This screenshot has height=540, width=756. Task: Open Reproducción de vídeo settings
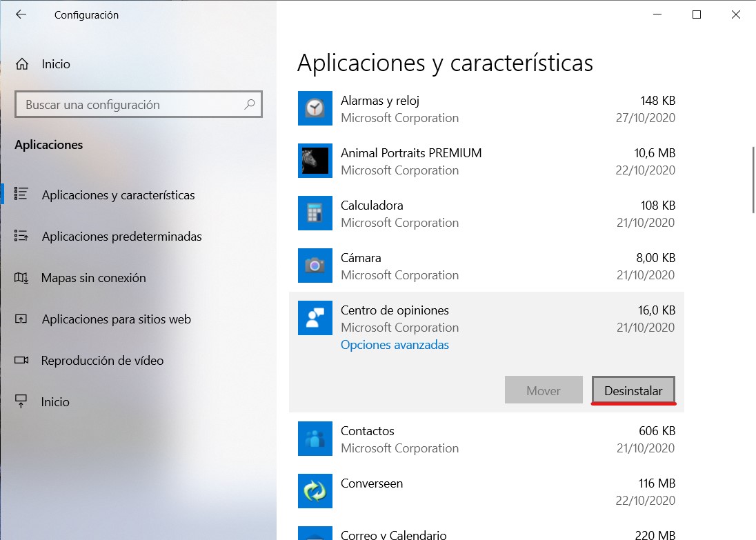[x=102, y=361]
